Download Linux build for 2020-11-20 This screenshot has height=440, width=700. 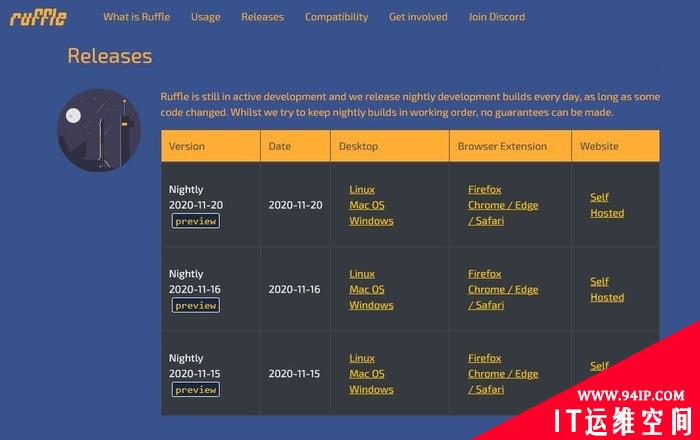click(x=362, y=190)
